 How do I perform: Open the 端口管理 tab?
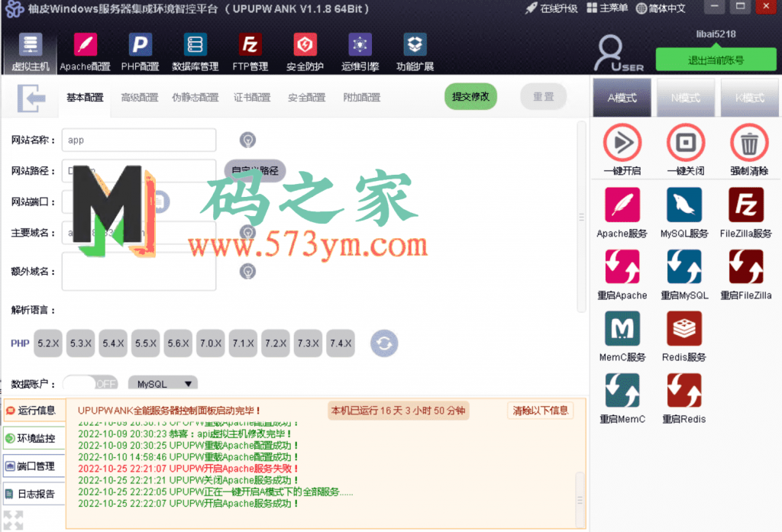[x=34, y=466]
